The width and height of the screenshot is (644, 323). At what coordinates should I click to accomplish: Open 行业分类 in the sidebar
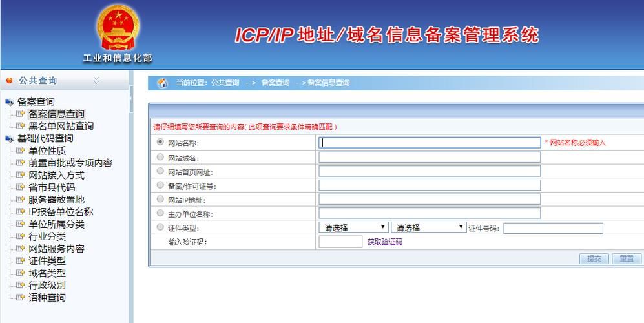tap(47, 236)
